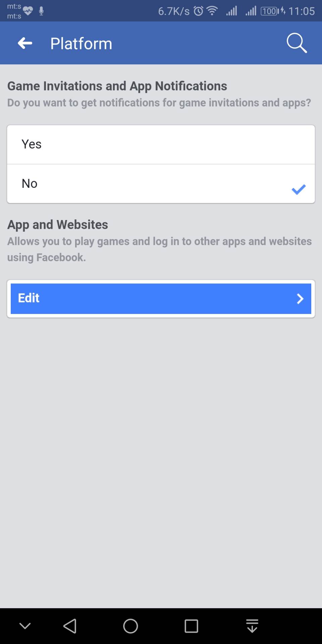322x644 pixels.
Task: Tap the App and Websites heading
Action: [x=58, y=225]
